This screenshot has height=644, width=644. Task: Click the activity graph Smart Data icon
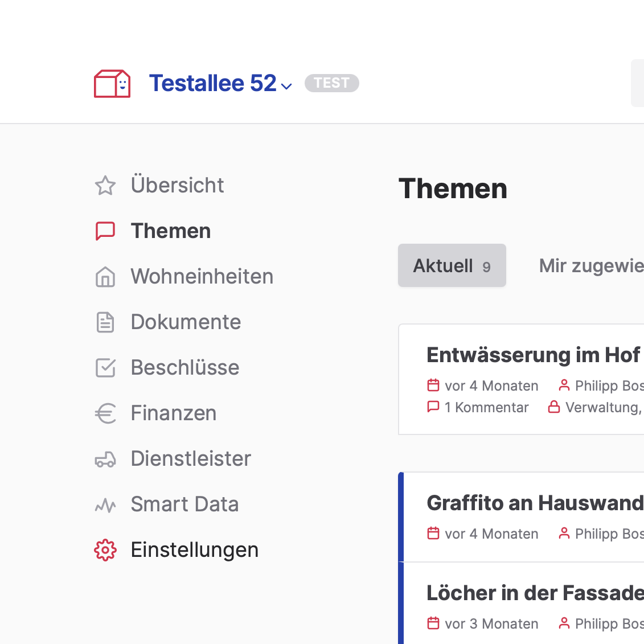(x=105, y=504)
